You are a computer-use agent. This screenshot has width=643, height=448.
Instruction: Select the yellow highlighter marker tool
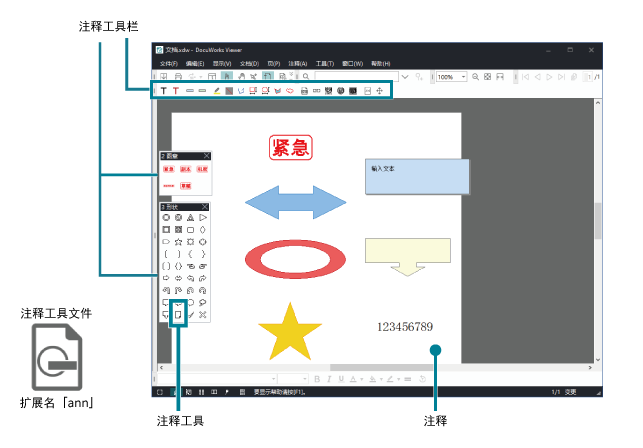216,91
